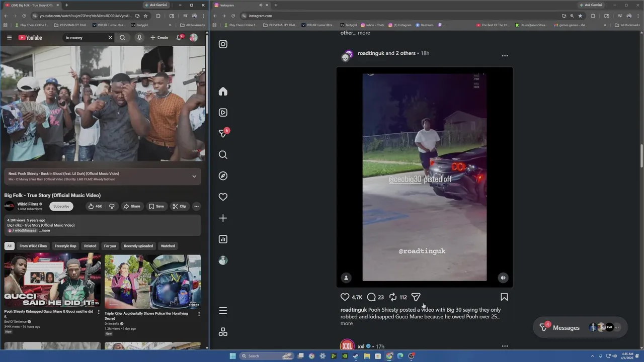Image resolution: width=644 pixels, height=362 pixels.
Task: Expand previous post caption more link
Action: [364, 33]
